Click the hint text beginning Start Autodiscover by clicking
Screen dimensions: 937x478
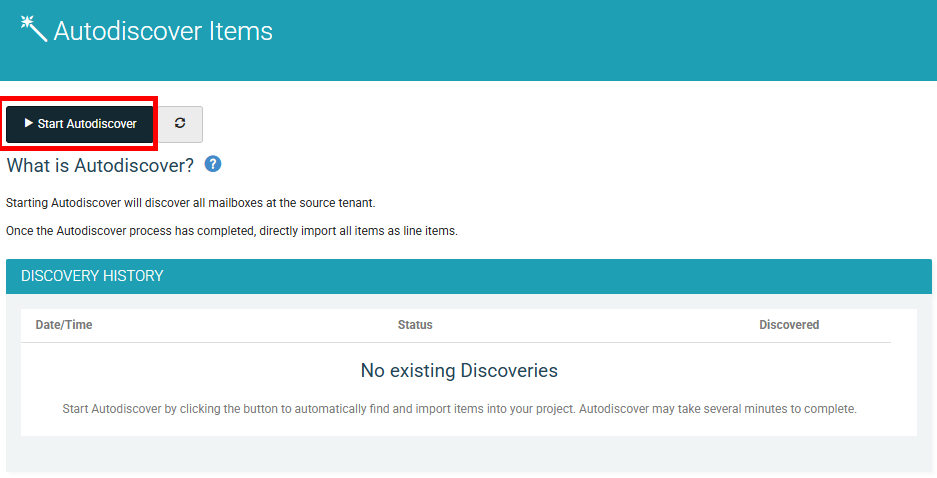click(459, 409)
